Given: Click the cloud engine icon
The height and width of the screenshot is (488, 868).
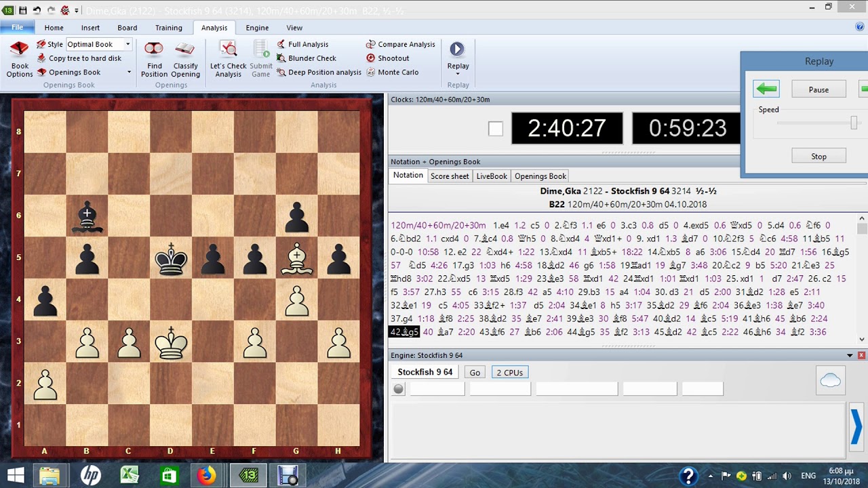Looking at the screenshot, I should (x=830, y=381).
